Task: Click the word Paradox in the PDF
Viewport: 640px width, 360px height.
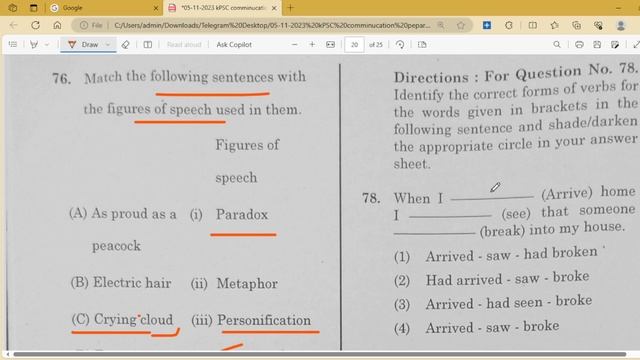Action: tap(242, 215)
